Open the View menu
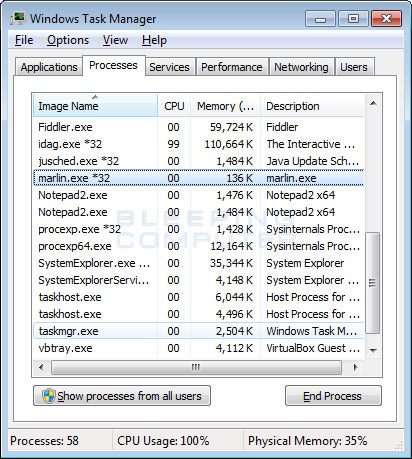Image resolution: width=412 pixels, height=459 pixels. pos(115,40)
